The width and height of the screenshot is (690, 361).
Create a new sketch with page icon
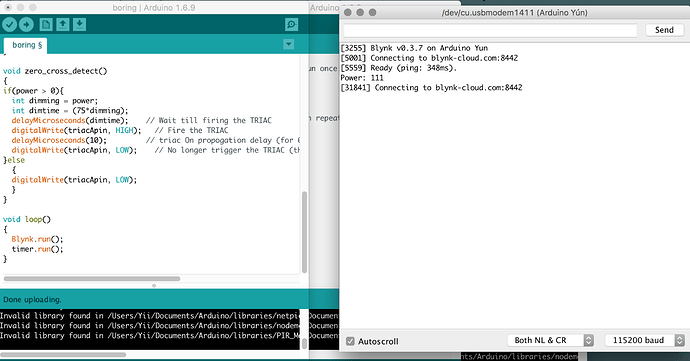[x=46, y=25]
